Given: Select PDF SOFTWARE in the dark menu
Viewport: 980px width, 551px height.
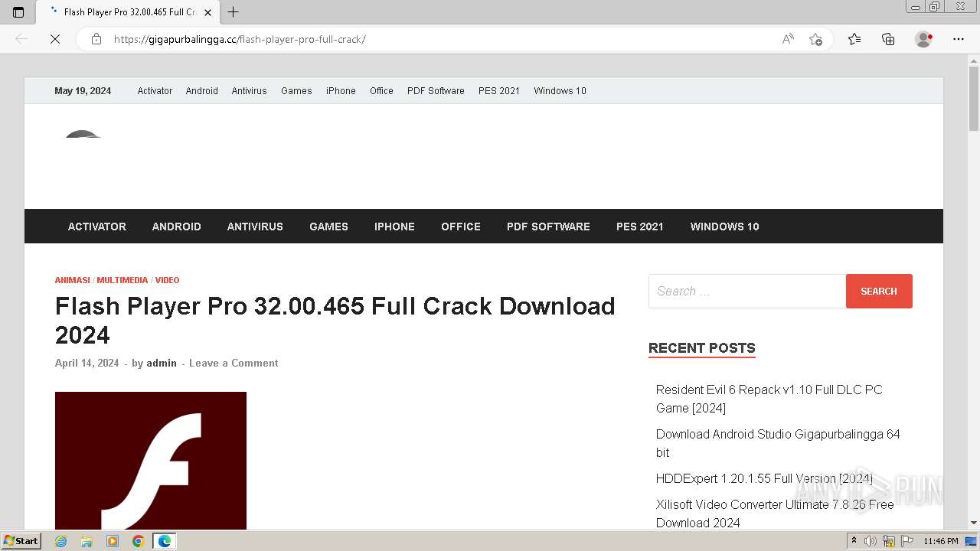Looking at the screenshot, I should tap(548, 227).
